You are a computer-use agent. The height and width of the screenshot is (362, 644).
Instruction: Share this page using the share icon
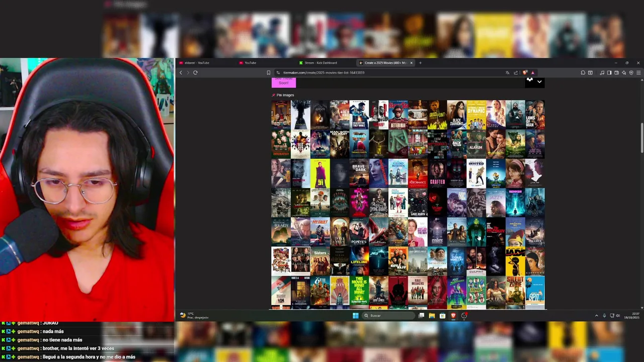point(516,72)
